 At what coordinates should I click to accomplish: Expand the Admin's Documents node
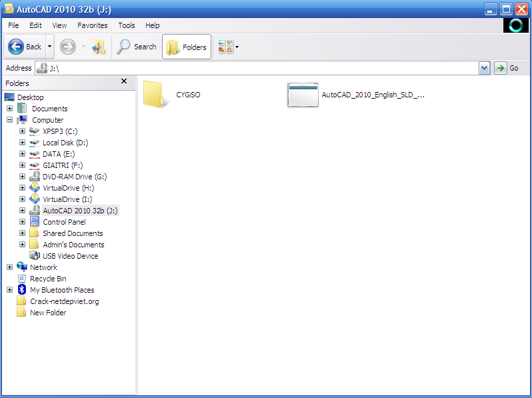tap(22, 244)
